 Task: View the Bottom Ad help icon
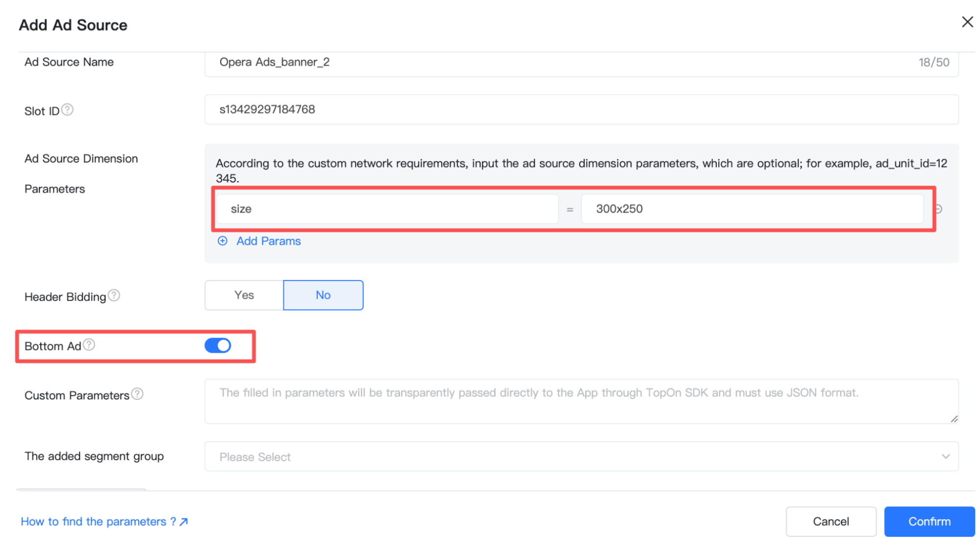[x=89, y=345]
